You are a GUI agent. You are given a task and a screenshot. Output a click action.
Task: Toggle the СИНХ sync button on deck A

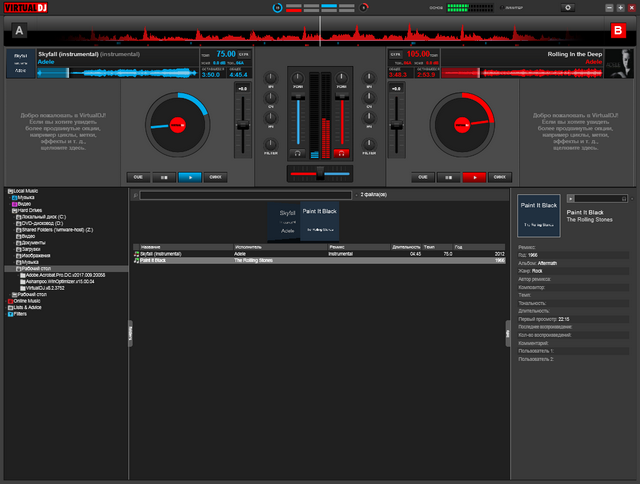pos(215,177)
